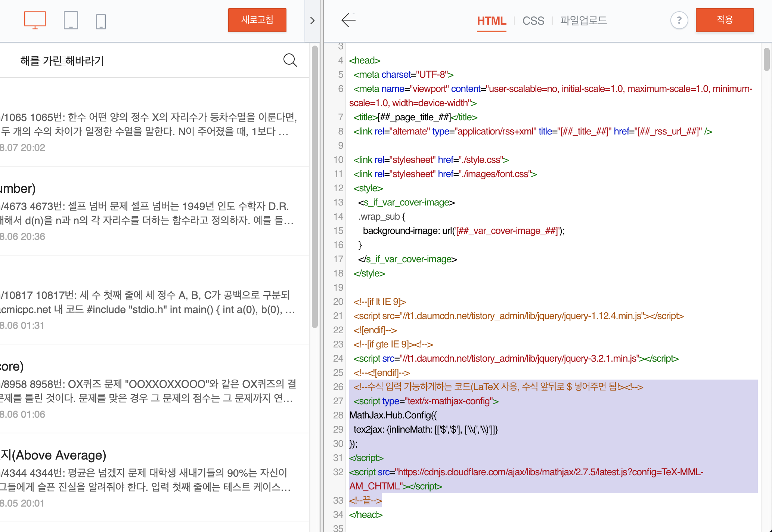Open the CSS tab
This screenshot has height=532, width=772.
[533, 21]
